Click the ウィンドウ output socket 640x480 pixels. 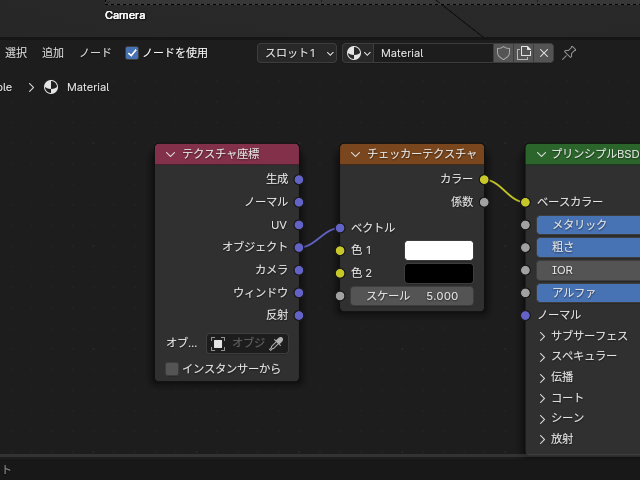pyautogui.click(x=299, y=293)
